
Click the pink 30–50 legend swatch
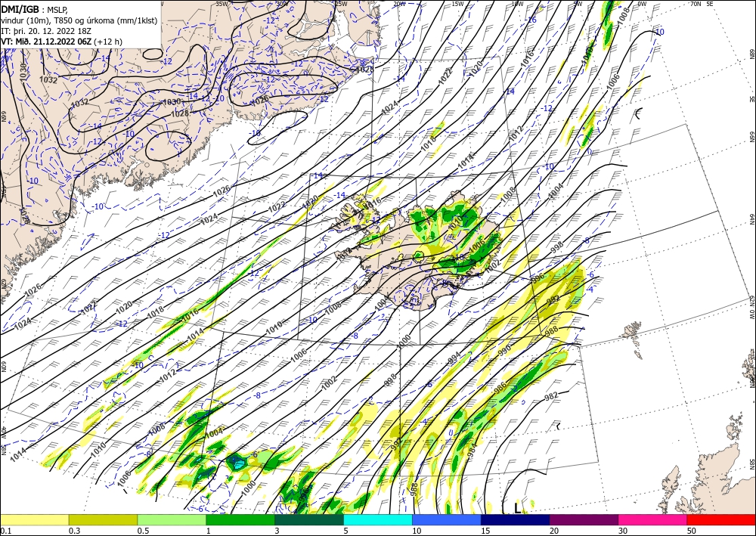[653, 519]
